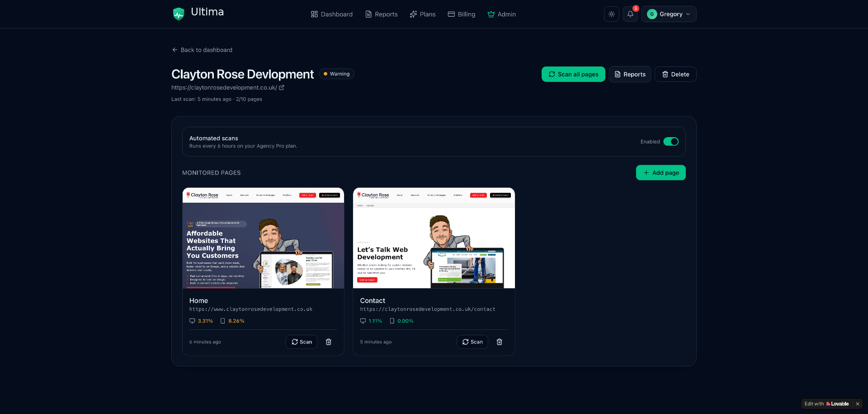Click the '6 minutes ago' timestamp
The height and width of the screenshot is (414, 868).
pos(205,342)
